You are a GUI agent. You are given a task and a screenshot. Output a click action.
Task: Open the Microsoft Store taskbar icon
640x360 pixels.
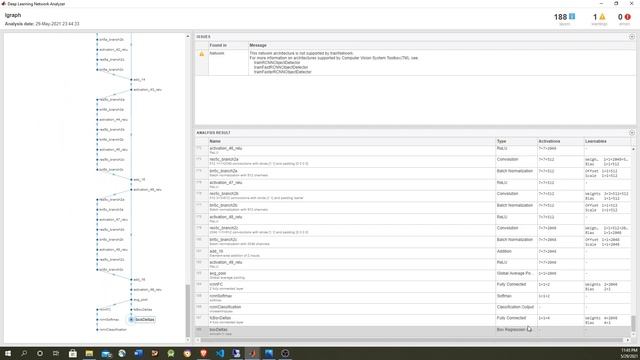coord(73,353)
